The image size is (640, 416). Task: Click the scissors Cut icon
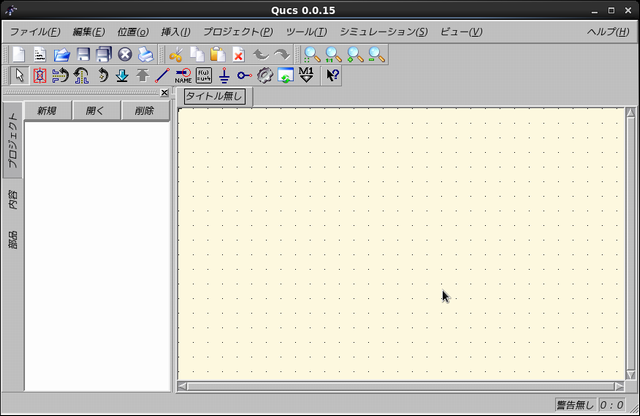175,54
